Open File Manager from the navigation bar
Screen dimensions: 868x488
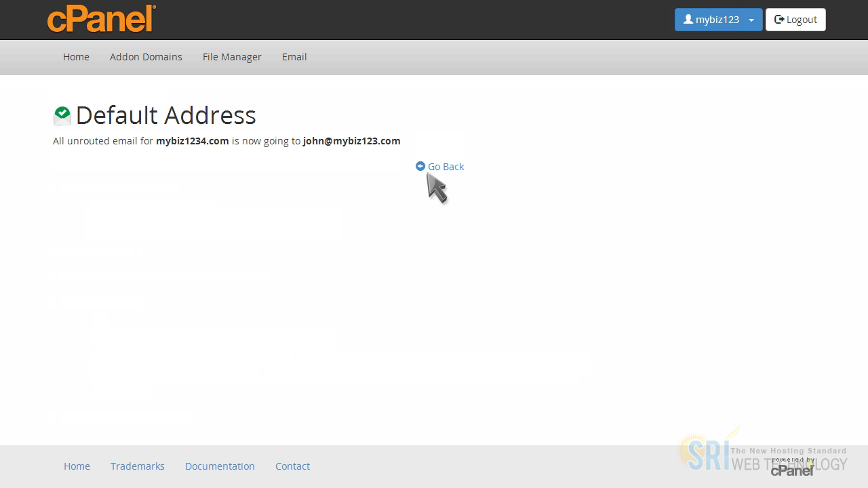[x=232, y=57]
